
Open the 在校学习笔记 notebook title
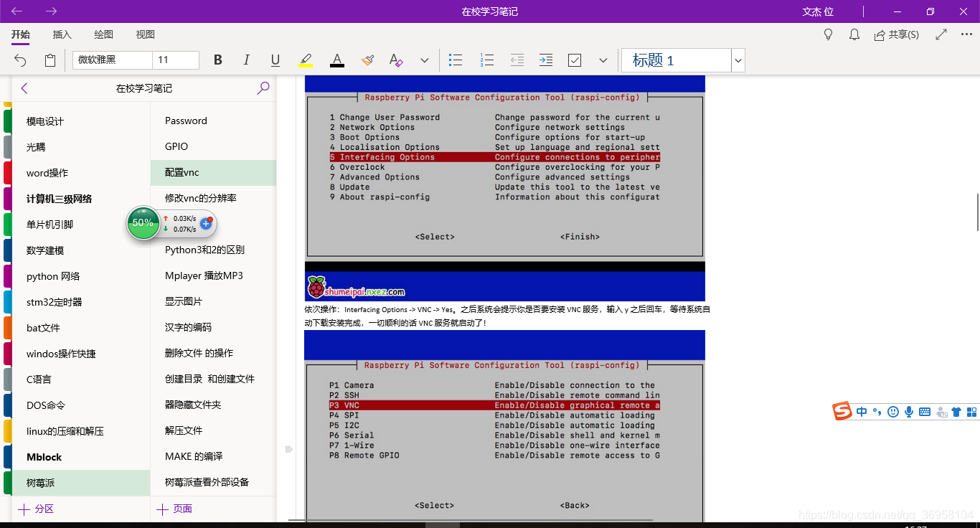(144, 88)
